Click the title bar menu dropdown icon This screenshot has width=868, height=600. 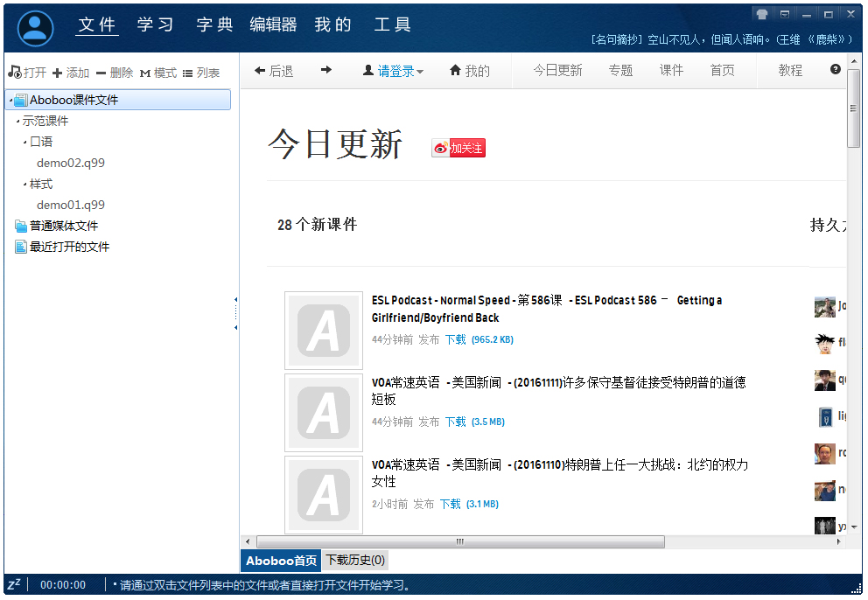tap(784, 14)
